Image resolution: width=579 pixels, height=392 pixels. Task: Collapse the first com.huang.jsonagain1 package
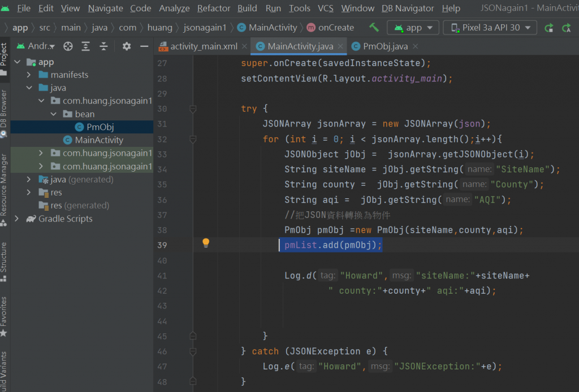coord(41,101)
